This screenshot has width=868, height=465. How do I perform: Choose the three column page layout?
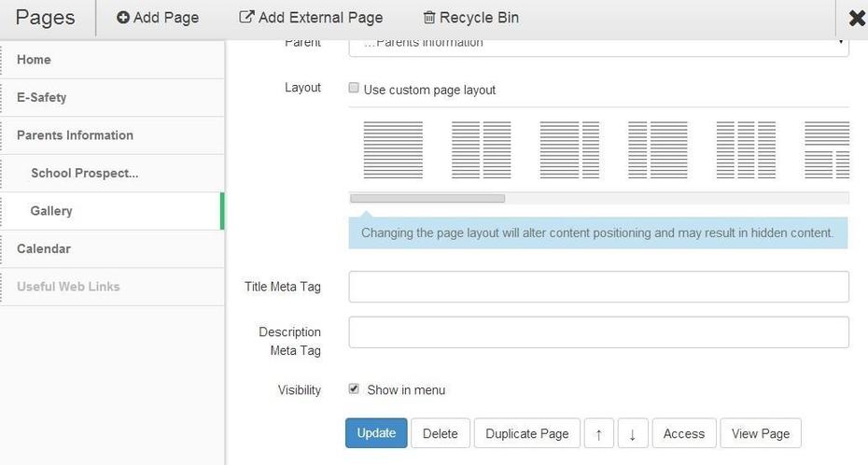(746, 150)
